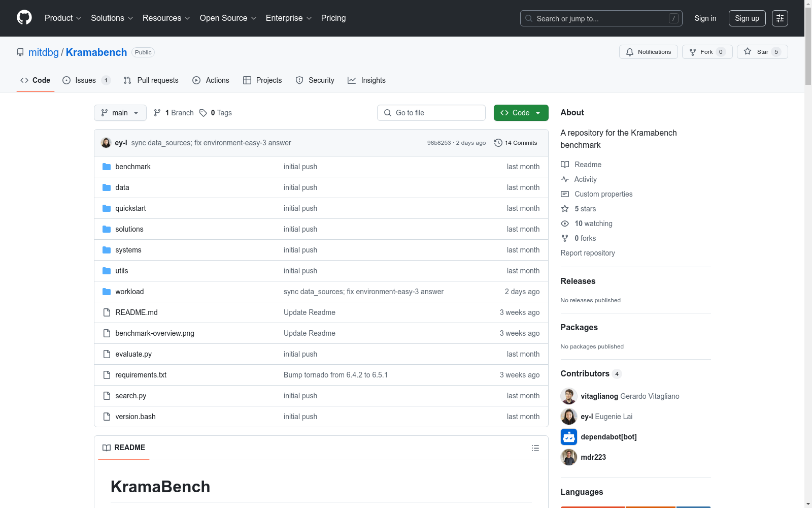
Task: Open search.py file
Action: (131, 396)
